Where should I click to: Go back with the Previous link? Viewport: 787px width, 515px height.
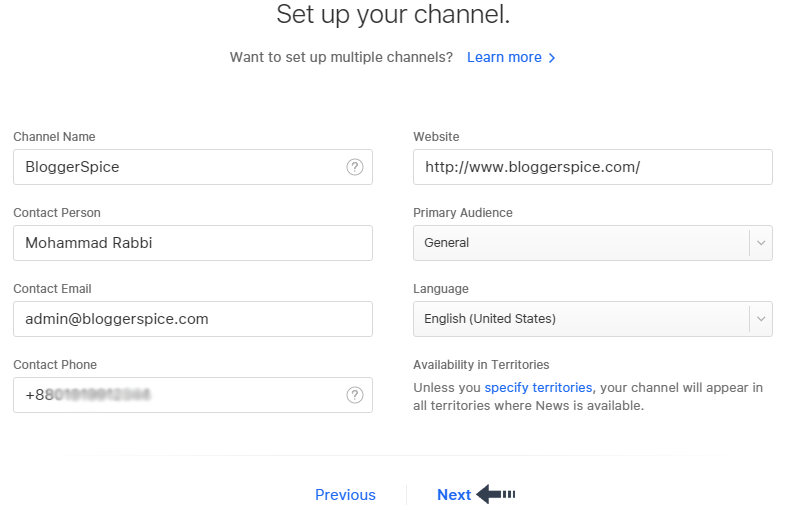345,495
